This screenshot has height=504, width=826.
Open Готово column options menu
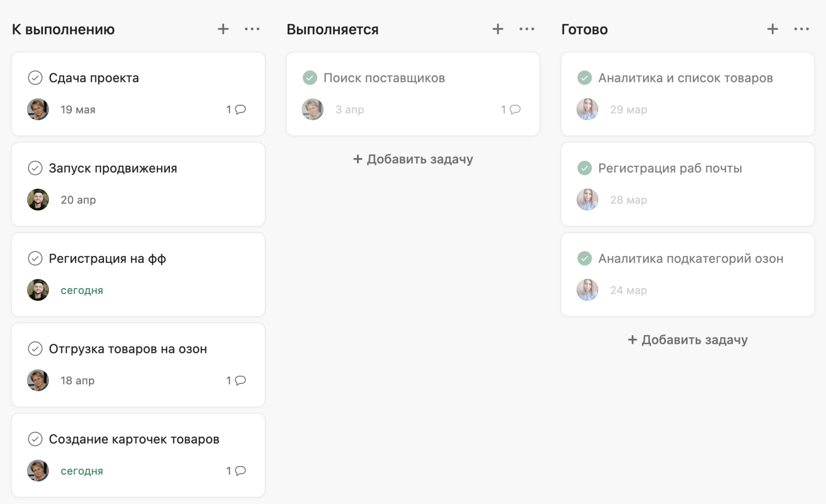pyautogui.click(x=801, y=30)
